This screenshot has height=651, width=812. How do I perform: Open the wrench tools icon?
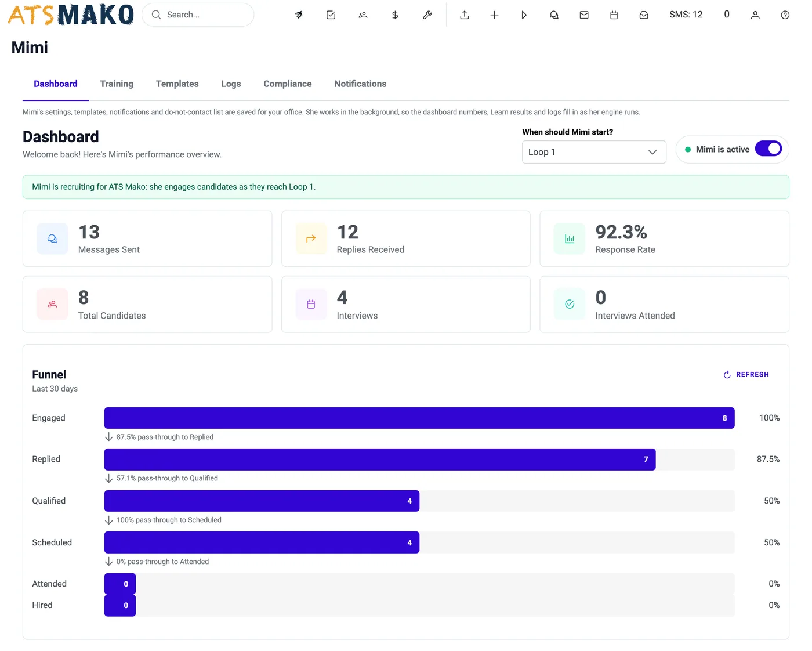click(427, 15)
